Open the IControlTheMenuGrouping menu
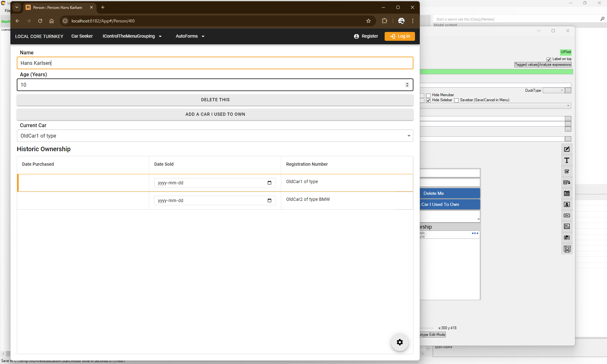 pos(132,36)
